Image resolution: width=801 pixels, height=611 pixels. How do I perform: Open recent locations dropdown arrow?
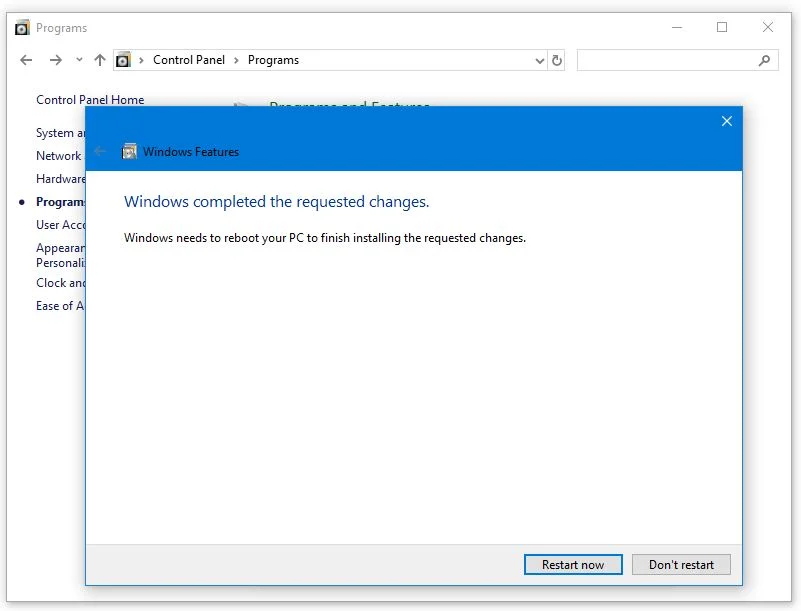[x=79, y=60]
